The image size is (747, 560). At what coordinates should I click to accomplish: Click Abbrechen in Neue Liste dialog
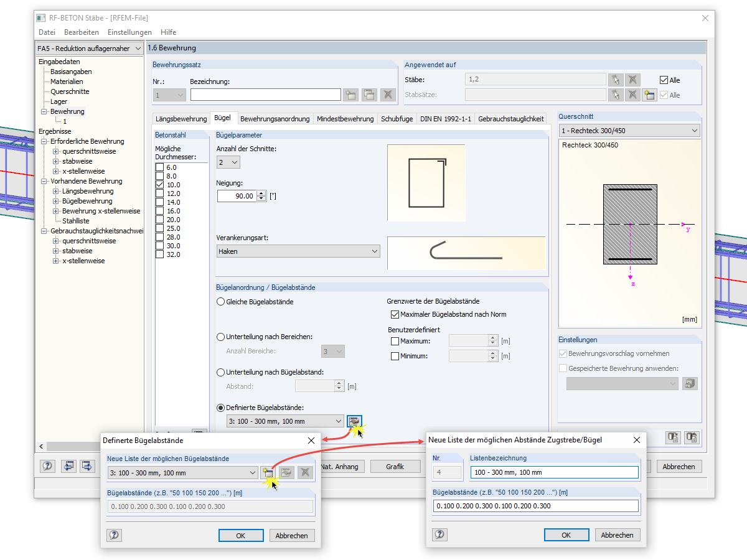pos(618,534)
